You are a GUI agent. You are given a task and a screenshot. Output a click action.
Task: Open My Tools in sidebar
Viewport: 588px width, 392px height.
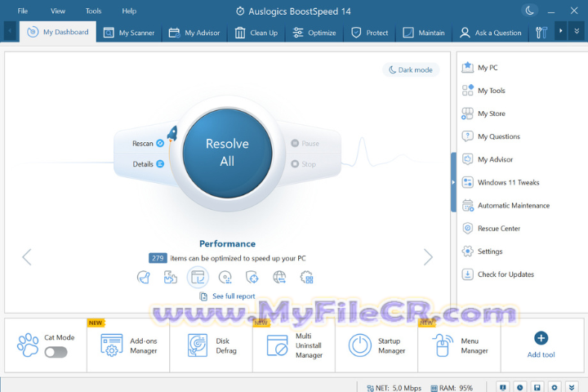click(x=483, y=91)
